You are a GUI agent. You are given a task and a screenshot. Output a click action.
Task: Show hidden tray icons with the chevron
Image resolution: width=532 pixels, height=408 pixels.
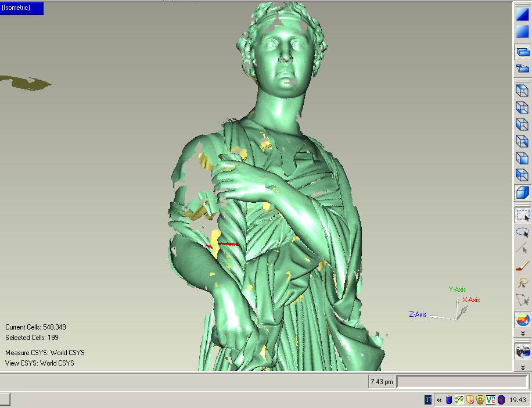[x=439, y=400]
